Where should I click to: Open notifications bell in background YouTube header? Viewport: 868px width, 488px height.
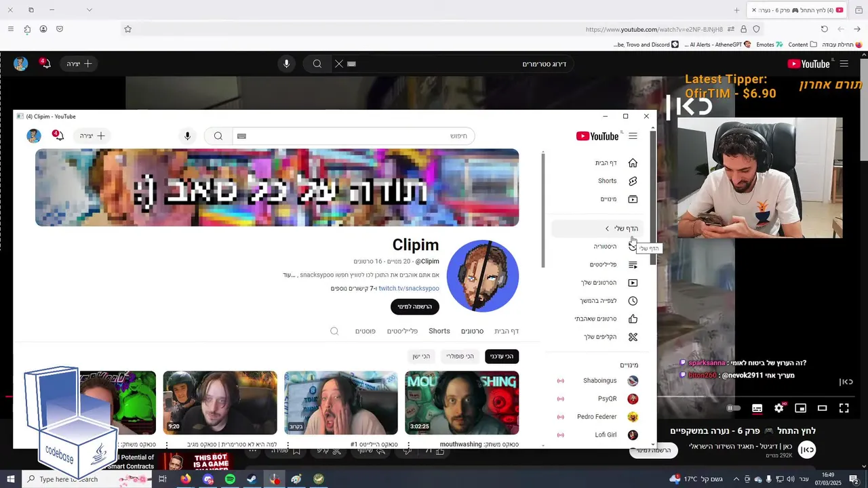click(x=45, y=64)
